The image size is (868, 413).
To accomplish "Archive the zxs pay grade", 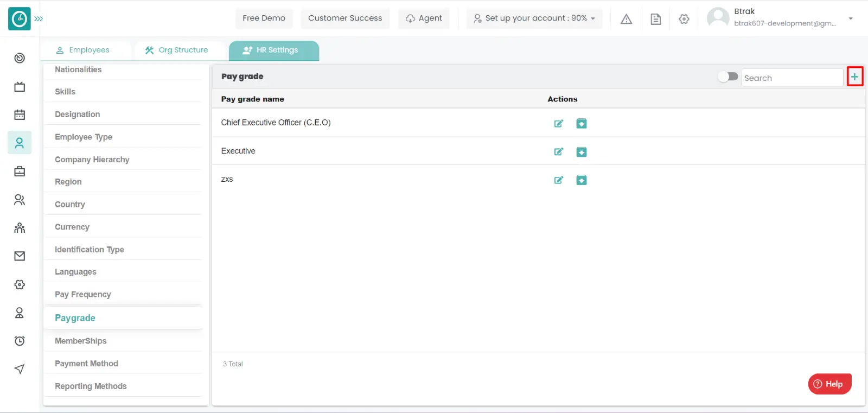I will [x=582, y=180].
